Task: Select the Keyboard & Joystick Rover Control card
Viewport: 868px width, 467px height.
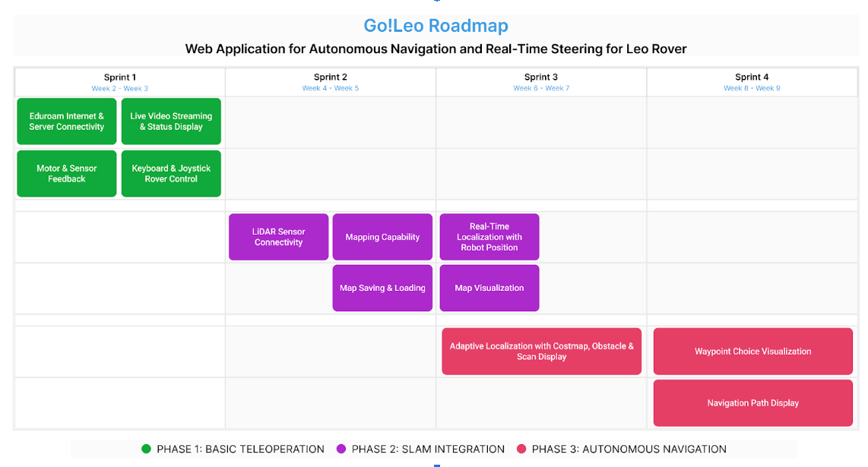Action: 171,174
